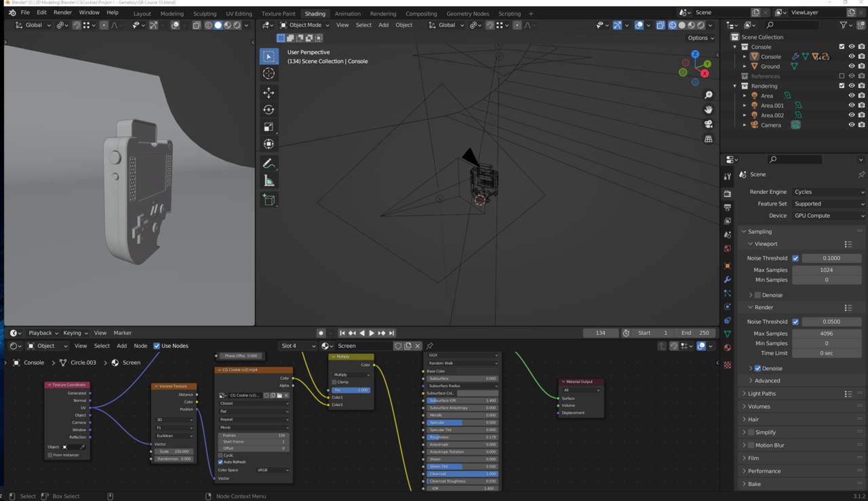The image size is (868, 501).
Task: Play the animation forward
Action: [x=372, y=333]
